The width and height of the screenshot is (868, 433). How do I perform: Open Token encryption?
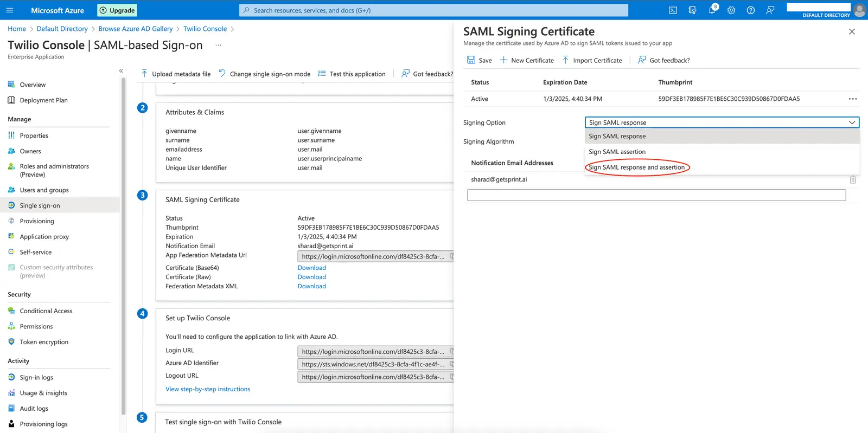tap(44, 342)
